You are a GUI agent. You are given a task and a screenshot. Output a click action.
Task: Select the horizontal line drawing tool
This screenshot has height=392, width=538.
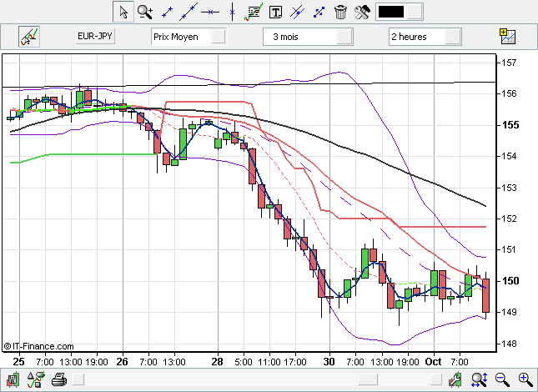click(210, 12)
